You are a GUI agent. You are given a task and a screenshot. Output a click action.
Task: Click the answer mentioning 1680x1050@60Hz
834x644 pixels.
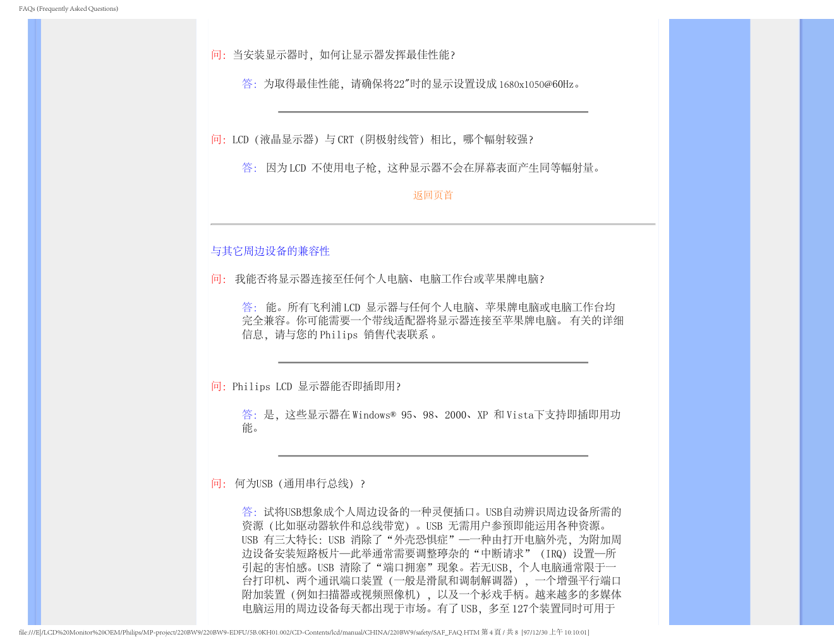pyautogui.click(x=421, y=84)
